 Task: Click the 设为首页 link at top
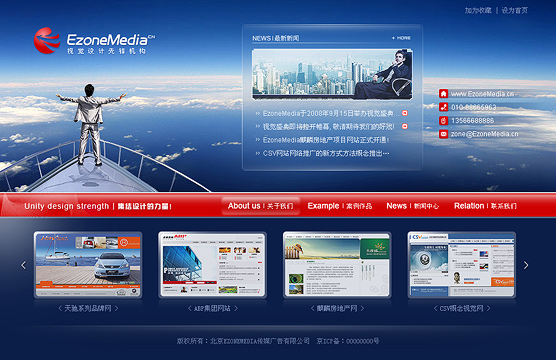(x=515, y=11)
